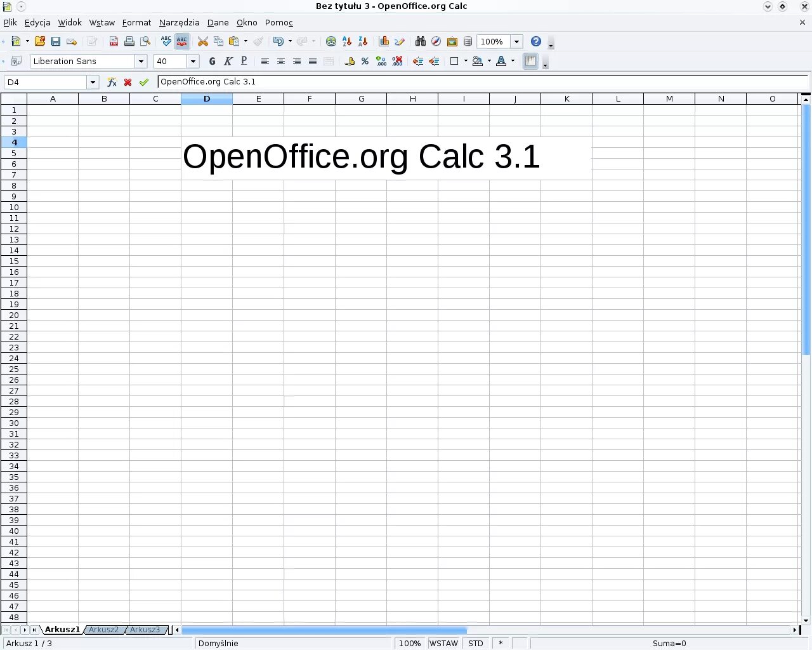
Task: Open the Background Color dropdown arrow
Action: [489, 61]
